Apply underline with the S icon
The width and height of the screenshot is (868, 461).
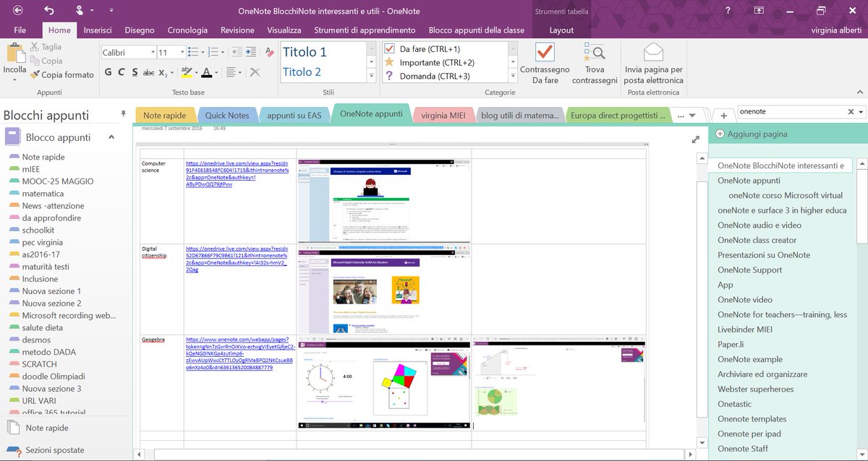135,72
